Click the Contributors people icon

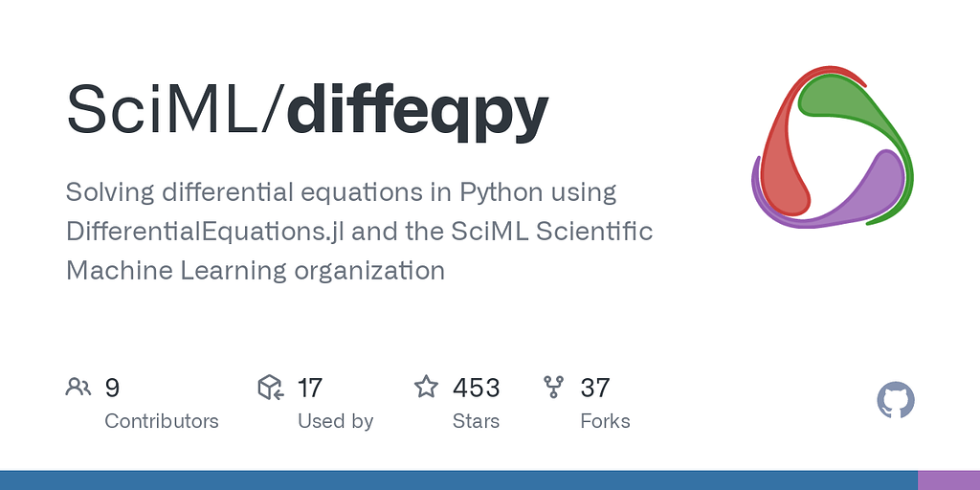[78, 388]
